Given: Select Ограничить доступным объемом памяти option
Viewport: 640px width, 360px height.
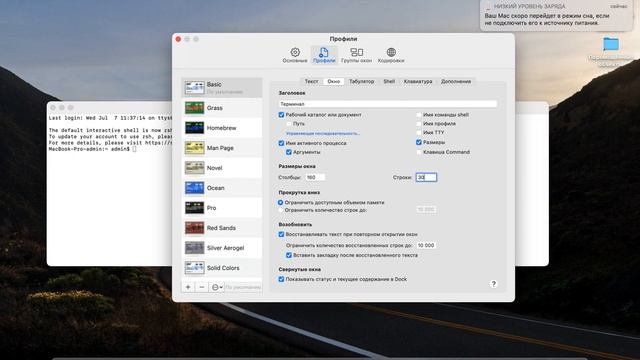Looking at the screenshot, I should [x=280, y=202].
